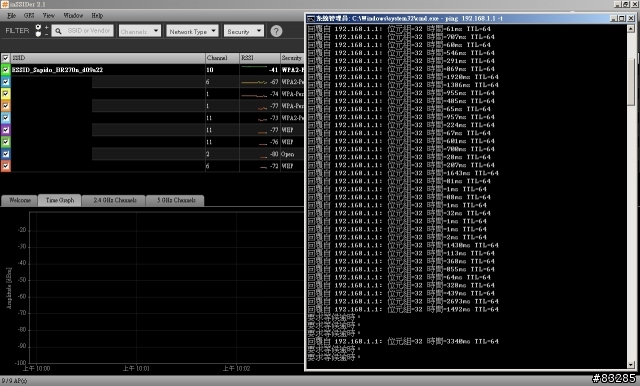Toggle the light blue checkbox for the -73 network

6,118
